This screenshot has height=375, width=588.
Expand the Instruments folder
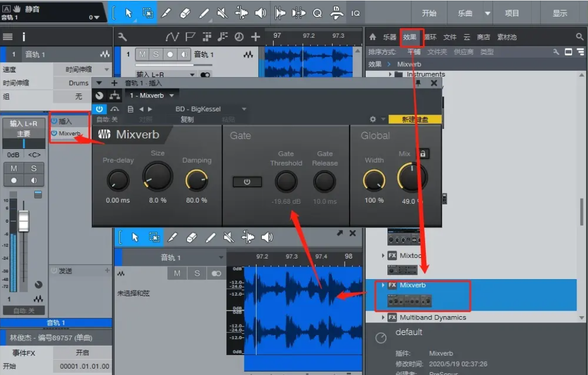pos(390,74)
